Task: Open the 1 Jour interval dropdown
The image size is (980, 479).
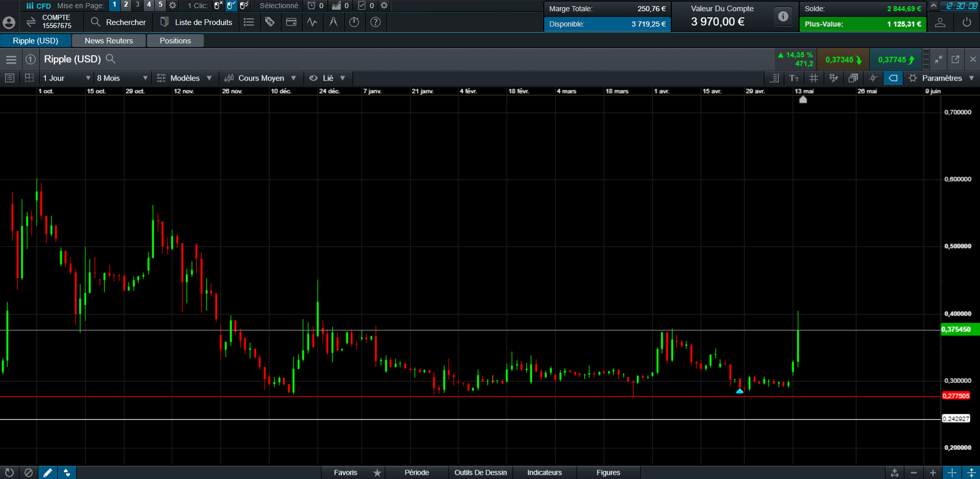Action: coord(66,78)
